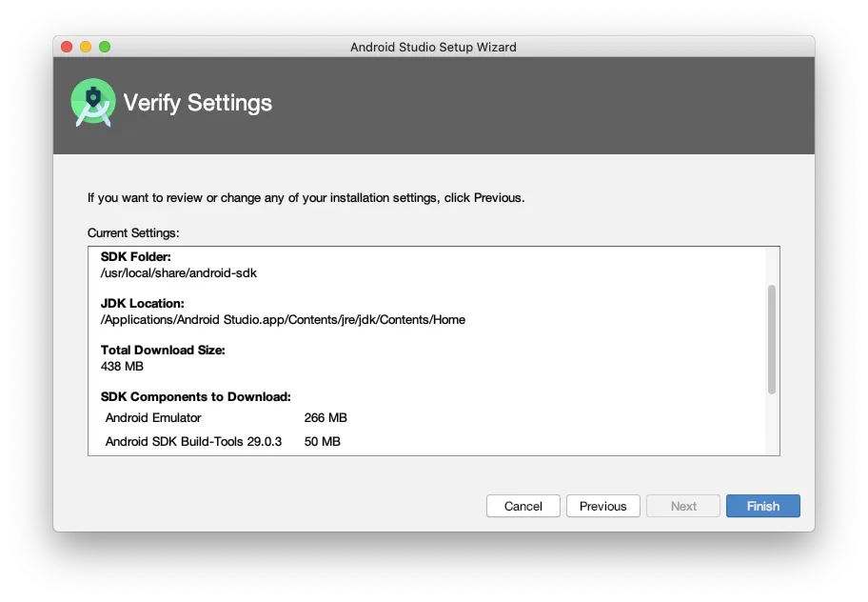Click the 438 MB value

click(122, 366)
